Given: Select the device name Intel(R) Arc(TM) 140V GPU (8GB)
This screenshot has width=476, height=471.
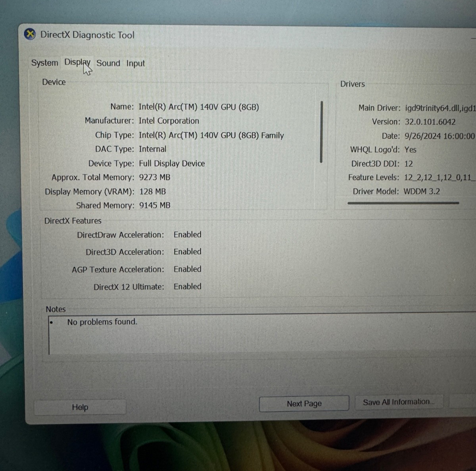Looking at the screenshot, I should (x=199, y=107).
